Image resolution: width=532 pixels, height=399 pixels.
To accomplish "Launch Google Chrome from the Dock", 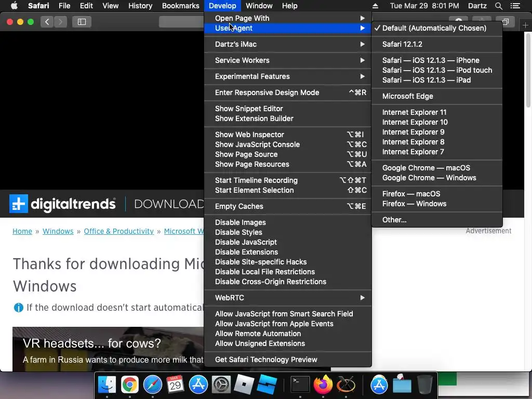I will tap(129, 385).
